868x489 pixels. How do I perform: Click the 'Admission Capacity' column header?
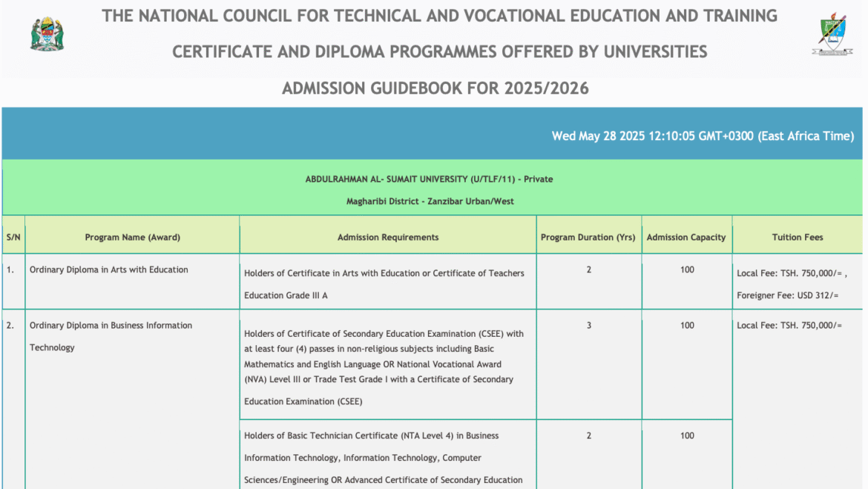click(686, 237)
